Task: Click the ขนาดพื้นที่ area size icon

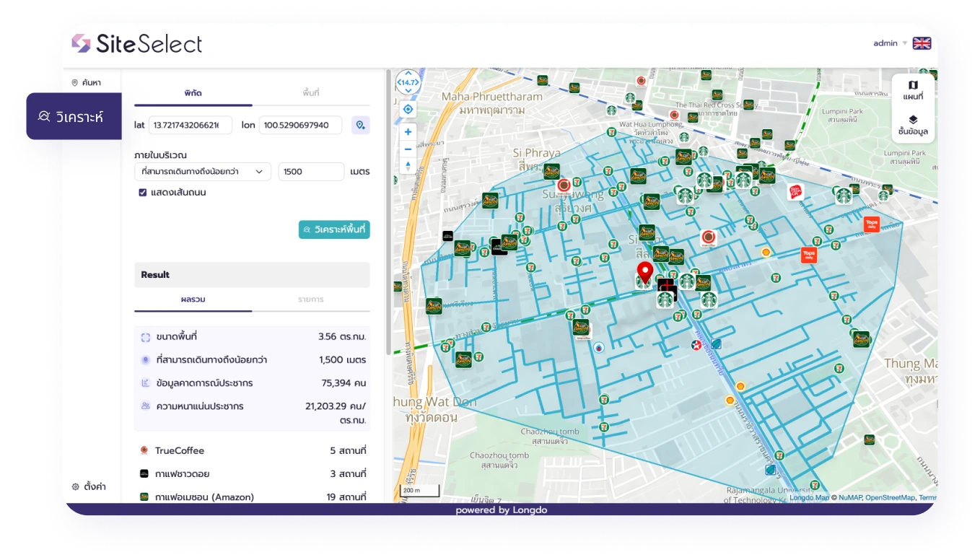Action: [145, 337]
